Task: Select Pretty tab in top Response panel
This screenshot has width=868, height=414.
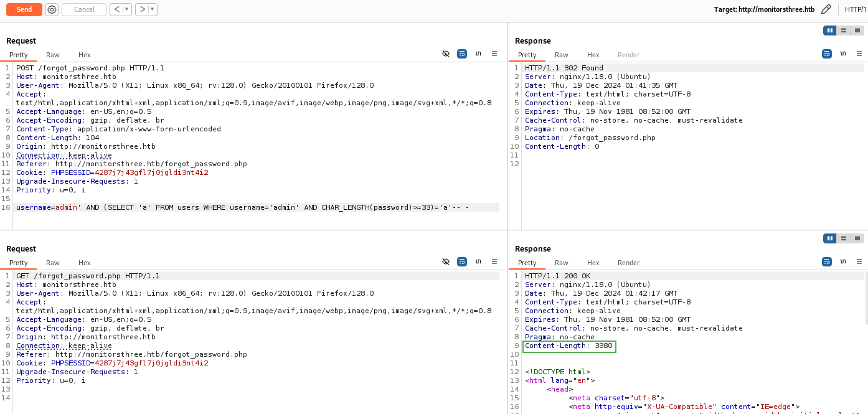Action: 527,55
